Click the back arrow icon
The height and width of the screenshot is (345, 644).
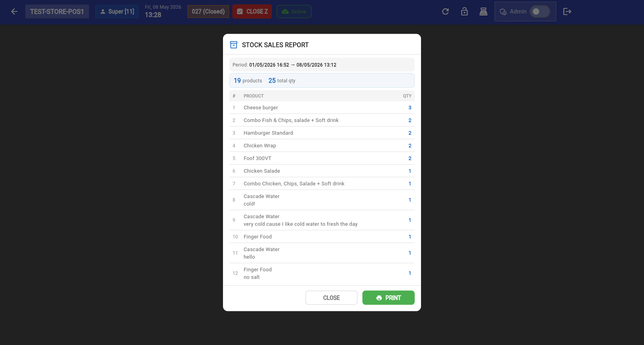pyautogui.click(x=14, y=11)
